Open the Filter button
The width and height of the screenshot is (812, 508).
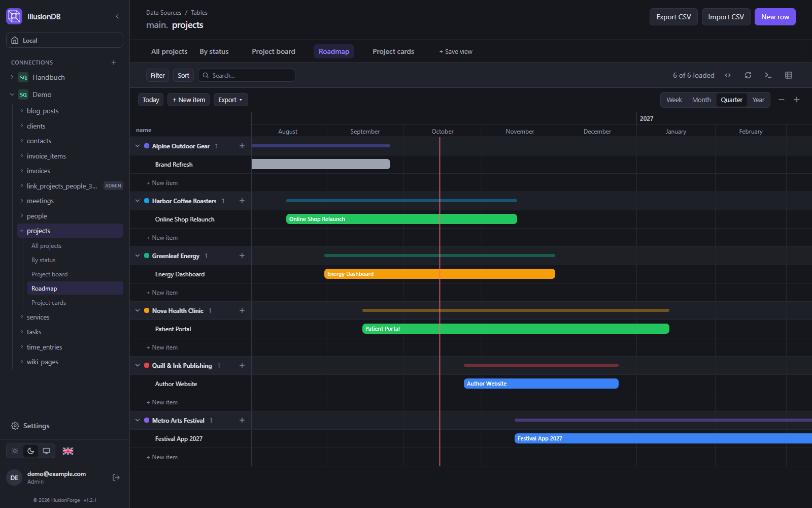click(x=158, y=75)
